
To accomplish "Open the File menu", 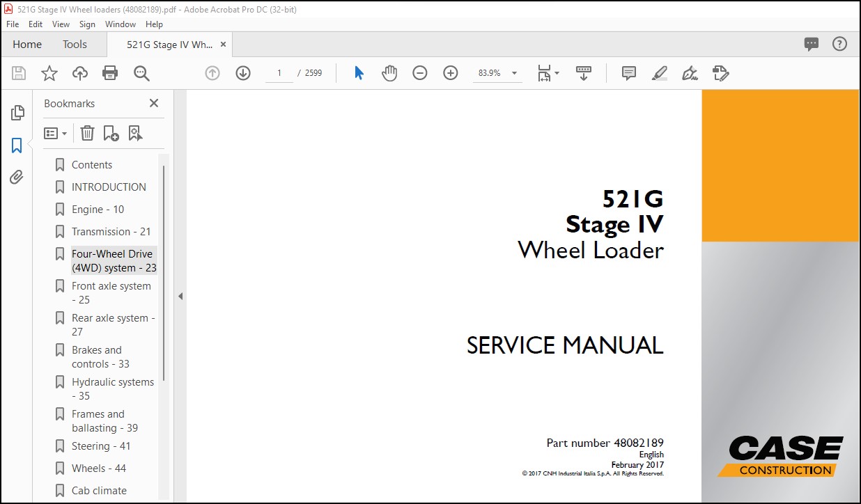I will pos(13,24).
